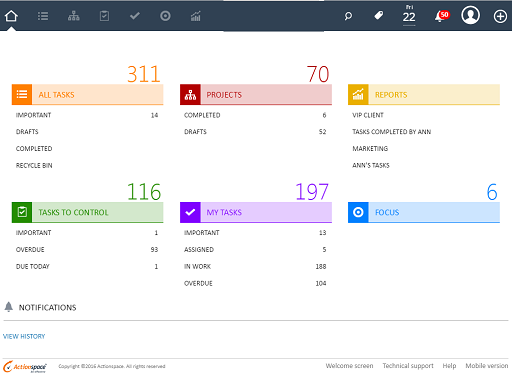This screenshot has width=512, height=384.
Task: Click the search magnifier icon
Action: click(x=348, y=16)
